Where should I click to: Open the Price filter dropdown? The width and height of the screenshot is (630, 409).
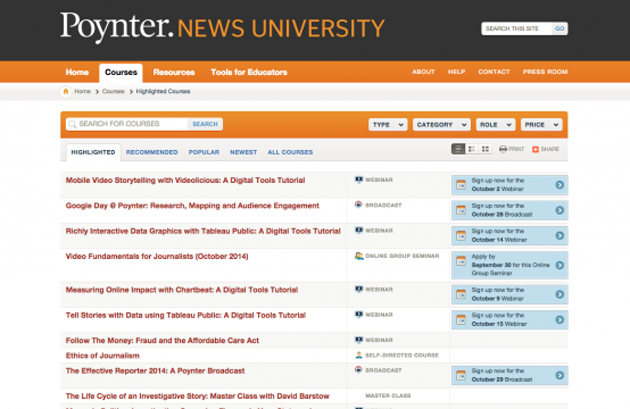click(542, 125)
